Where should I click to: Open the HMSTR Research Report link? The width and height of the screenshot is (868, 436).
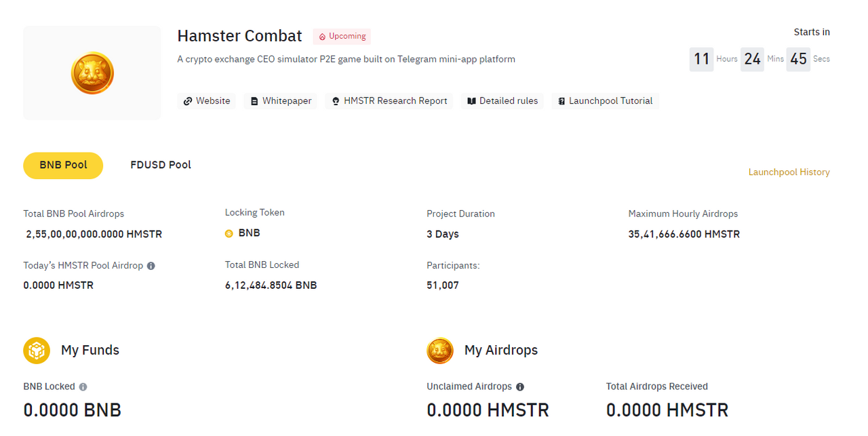point(389,101)
